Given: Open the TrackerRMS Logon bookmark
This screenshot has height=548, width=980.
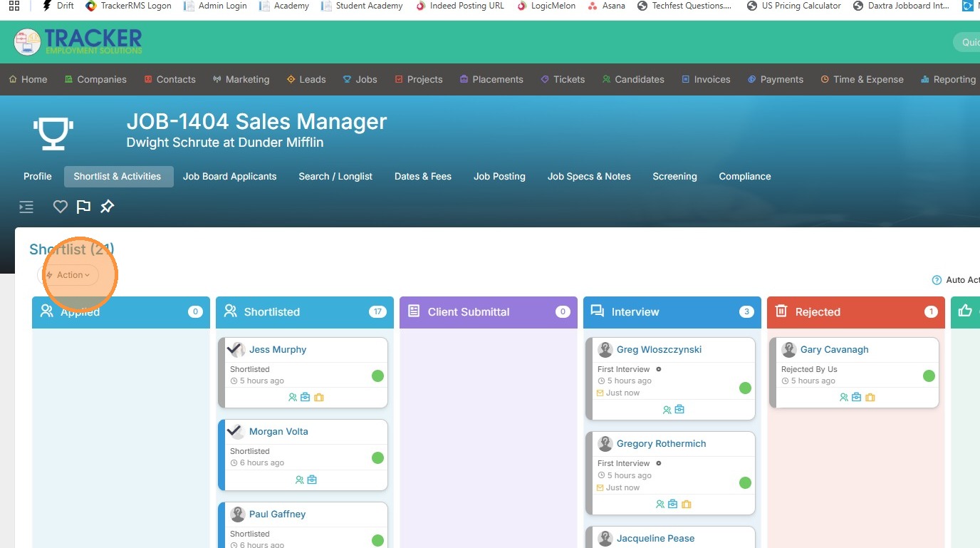Looking at the screenshot, I should point(128,6).
